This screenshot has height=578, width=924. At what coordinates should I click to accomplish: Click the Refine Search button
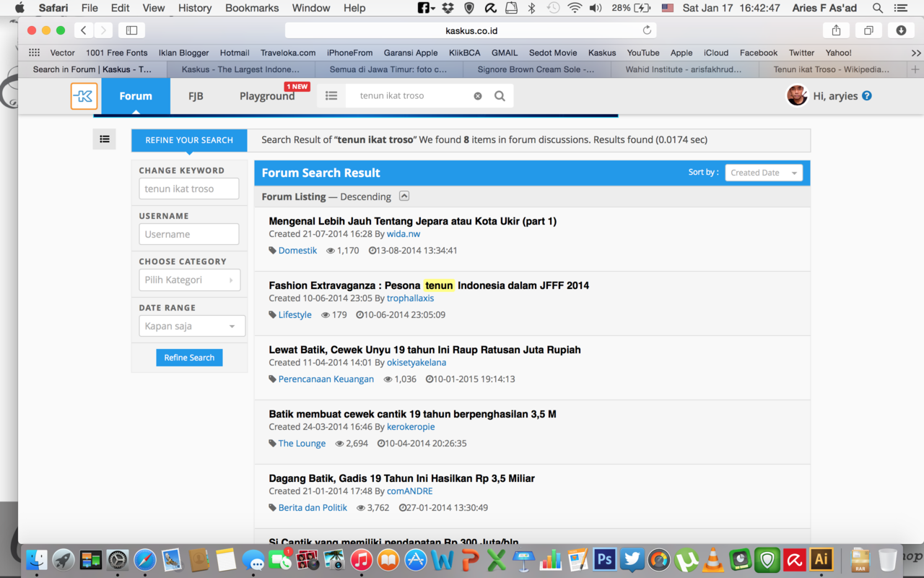coord(189,358)
